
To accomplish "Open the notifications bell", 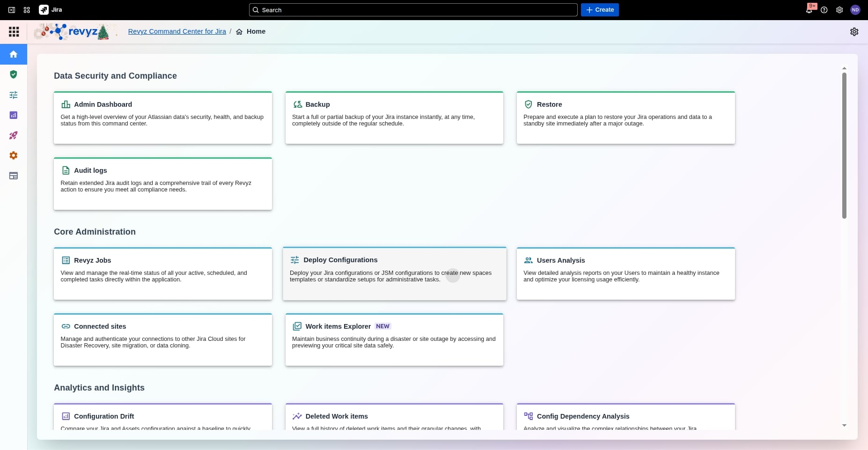I will (809, 10).
